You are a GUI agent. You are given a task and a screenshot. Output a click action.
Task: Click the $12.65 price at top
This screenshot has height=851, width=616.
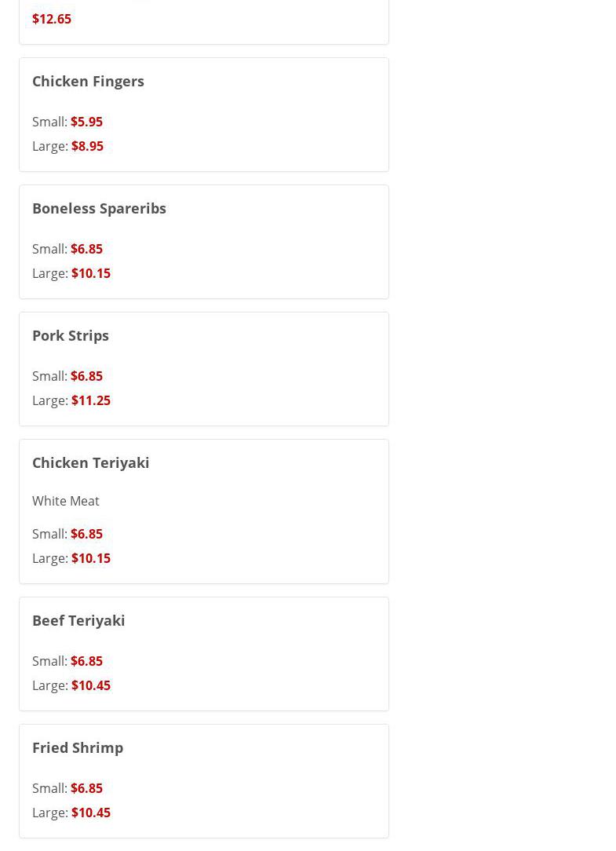(x=52, y=19)
